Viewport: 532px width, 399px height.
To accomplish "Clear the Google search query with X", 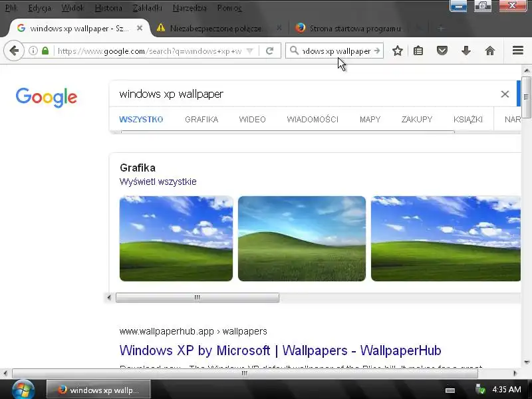I will pos(505,94).
